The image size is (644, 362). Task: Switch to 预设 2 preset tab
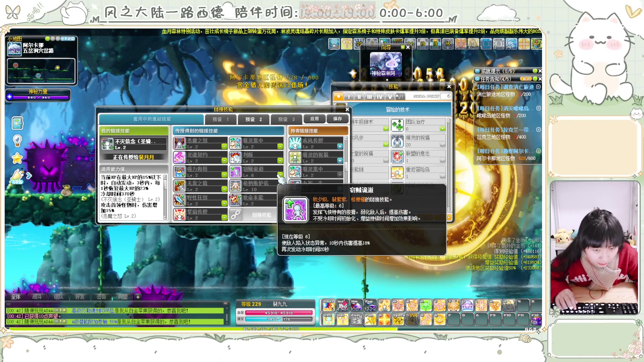tap(253, 119)
